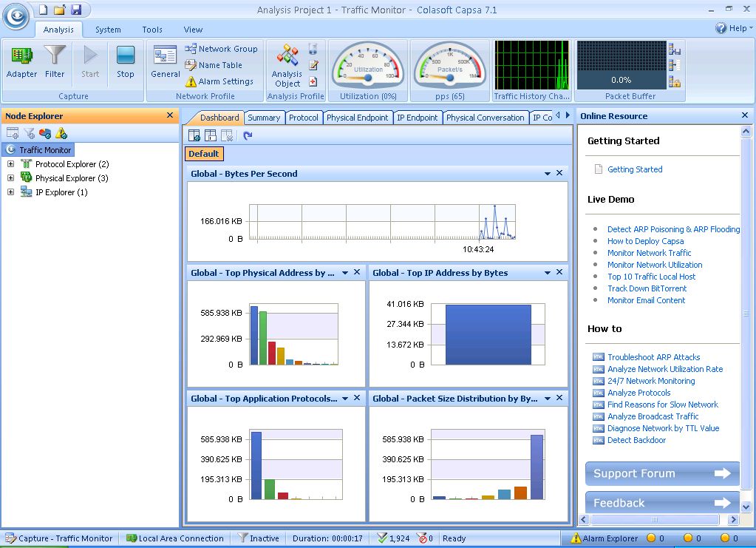The height and width of the screenshot is (548, 756).
Task: Switch to the Summary tab
Action: click(264, 118)
